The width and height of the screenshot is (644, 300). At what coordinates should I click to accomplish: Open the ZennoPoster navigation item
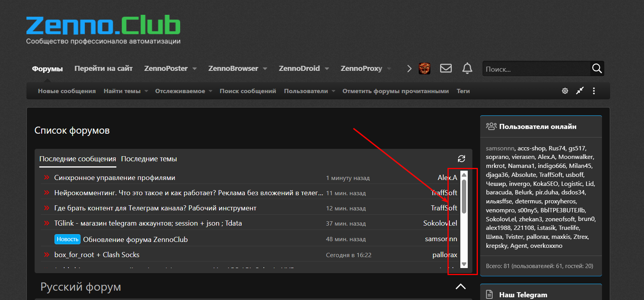tap(166, 69)
